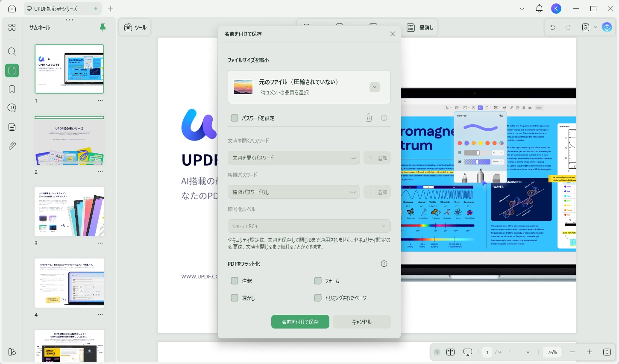Select page 1 thumbnail
This screenshot has width=619, height=364.
69,69
